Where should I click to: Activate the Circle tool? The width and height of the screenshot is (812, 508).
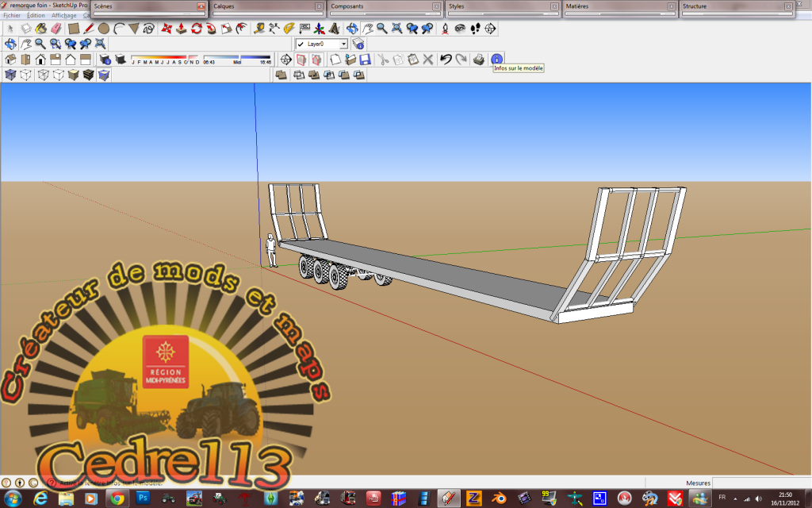click(x=104, y=29)
